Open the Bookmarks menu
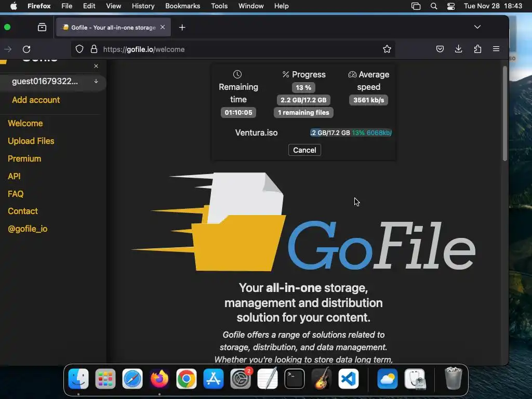Viewport: 532px width, 399px height. [x=182, y=6]
